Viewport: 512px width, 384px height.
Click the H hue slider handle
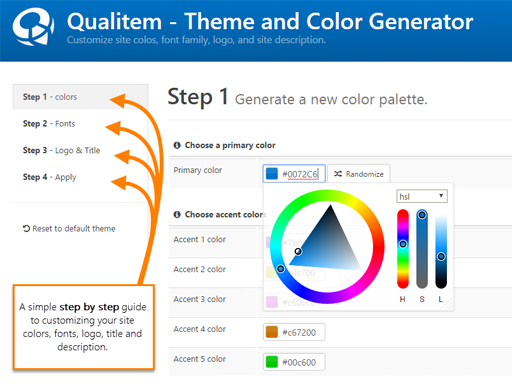[x=403, y=244]
